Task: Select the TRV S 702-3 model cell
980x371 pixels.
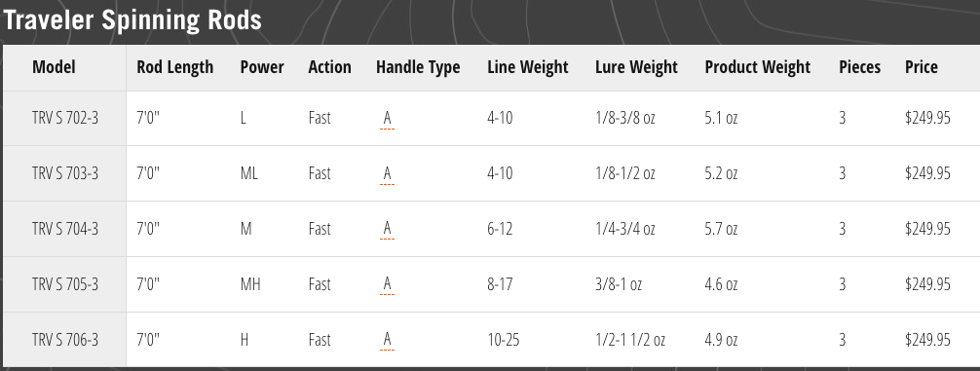Action: tap(65, 118)
